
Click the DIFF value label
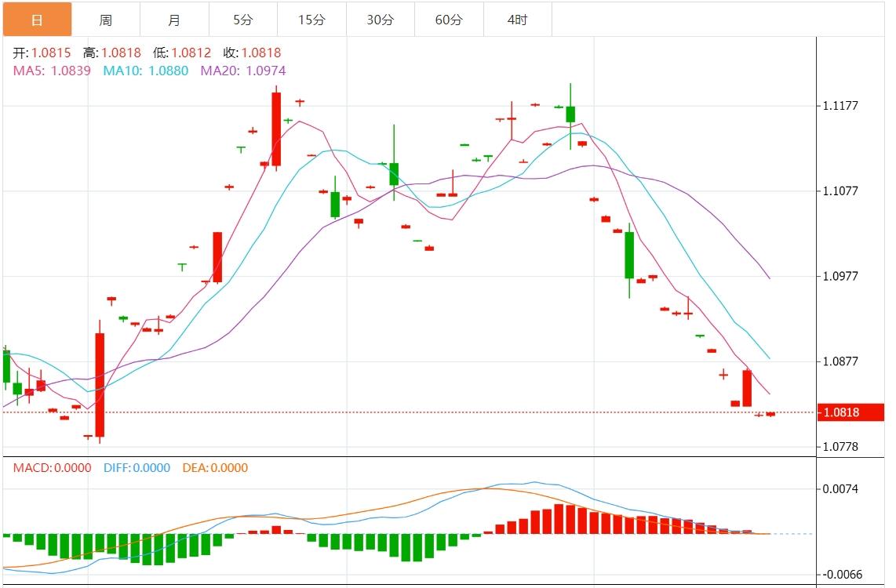[x=137, y=468]
